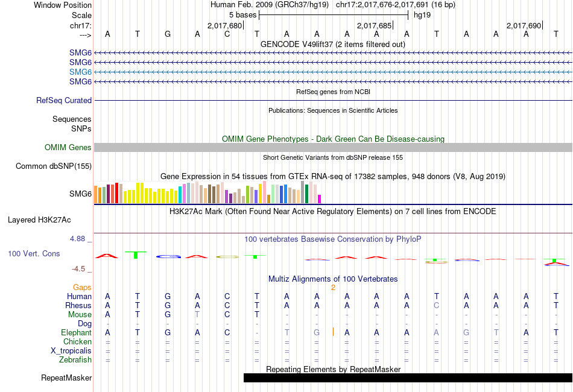The width and height of the screenshot is (573, 392).
Task: Click the Human Feb. 2009 (GRCh37/hg19) title
Action: click(270, 5)
